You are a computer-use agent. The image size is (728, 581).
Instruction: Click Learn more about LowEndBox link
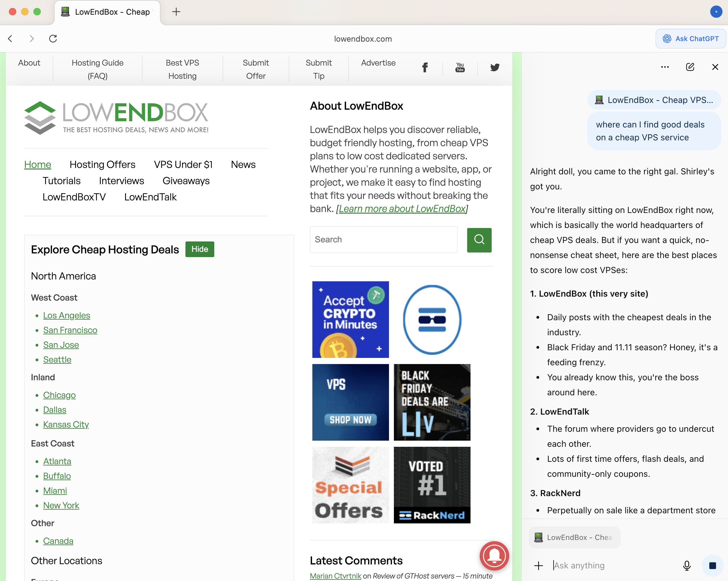click(402, 209)
